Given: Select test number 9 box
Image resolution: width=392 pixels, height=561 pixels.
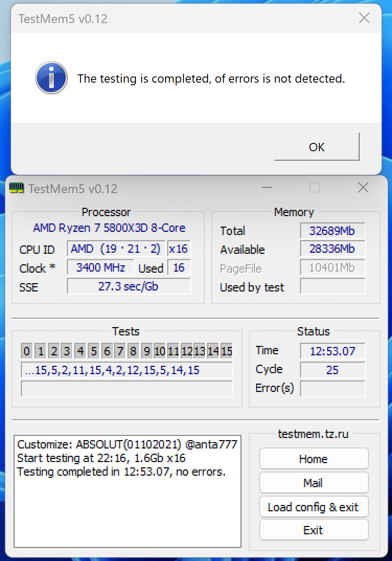Looking at the screenshot, I should coord(146,351).
